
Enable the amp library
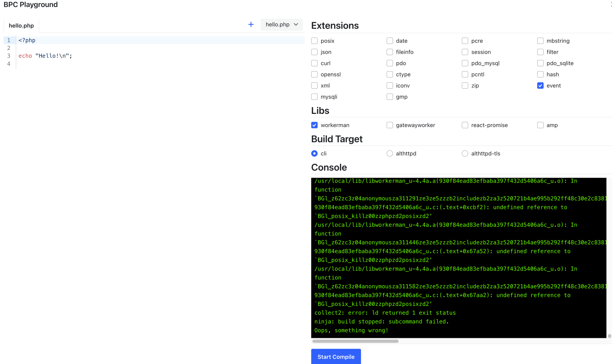[540, 125]
